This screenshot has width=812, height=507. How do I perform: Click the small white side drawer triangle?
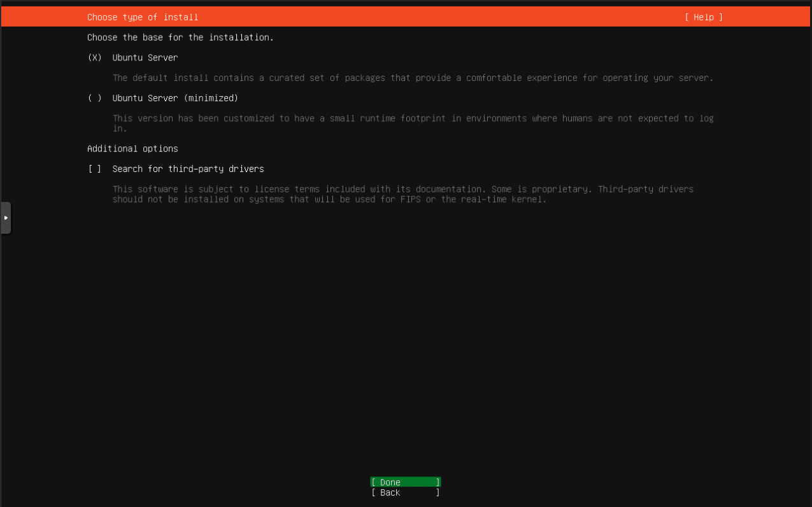click(6, 217)
